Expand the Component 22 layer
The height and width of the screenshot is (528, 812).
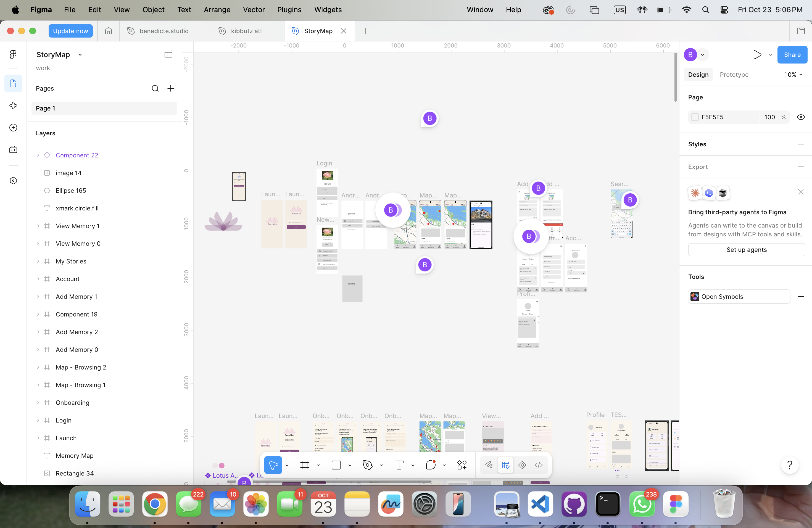point(38,155)
